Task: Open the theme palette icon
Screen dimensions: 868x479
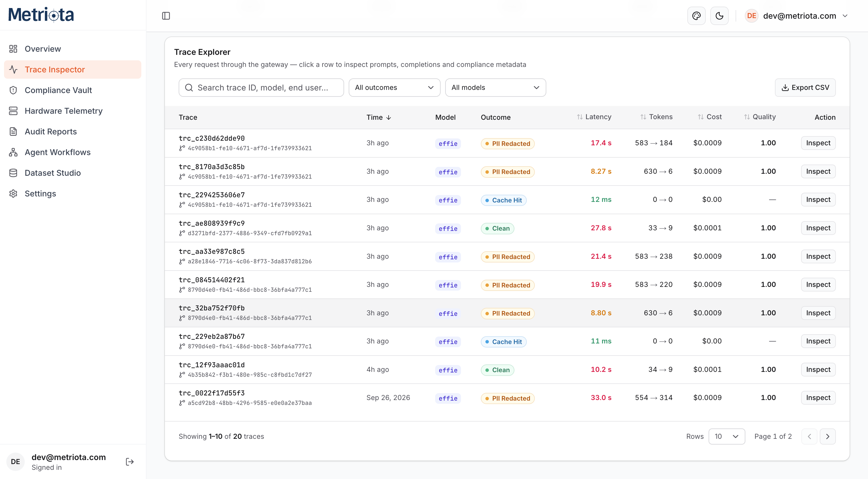Action: pyautogui.click(x=696, y=16)
